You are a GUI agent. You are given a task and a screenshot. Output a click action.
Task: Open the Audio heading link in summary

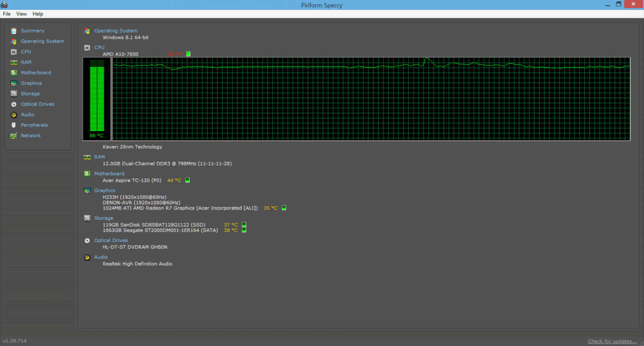click(x=101, y=257)
